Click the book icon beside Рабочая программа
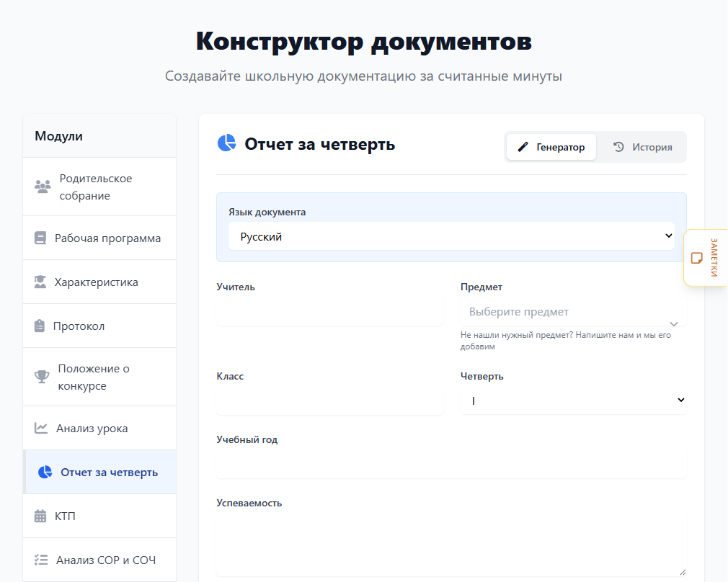This screenshot has width=728, height=582. click(x=40, y=238)
